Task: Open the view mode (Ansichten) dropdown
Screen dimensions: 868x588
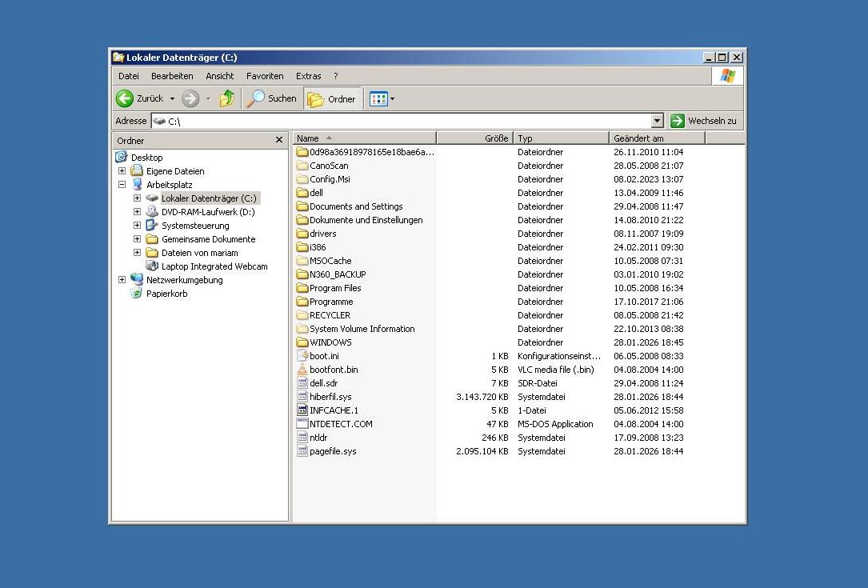Action: (382, 99)
